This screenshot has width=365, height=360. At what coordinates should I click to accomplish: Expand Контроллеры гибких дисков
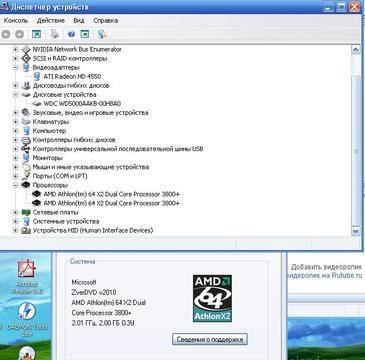15,140
